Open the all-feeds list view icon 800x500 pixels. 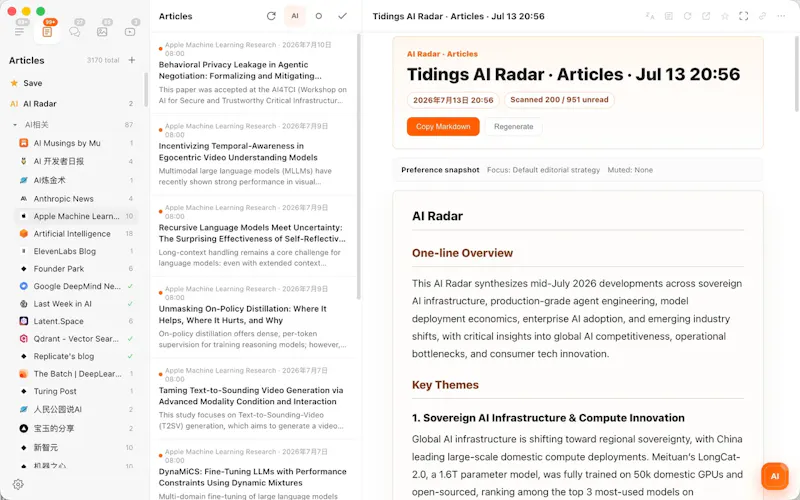click(x=19, y=32)
